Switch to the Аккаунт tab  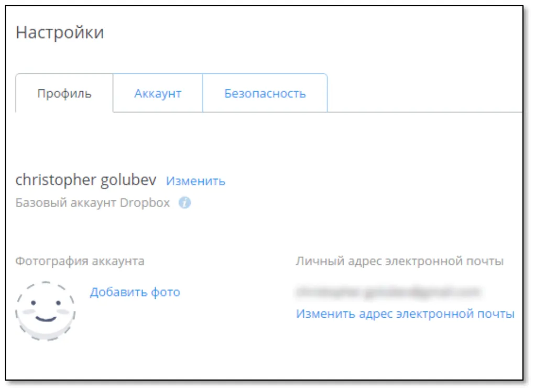tap(158, 93)
